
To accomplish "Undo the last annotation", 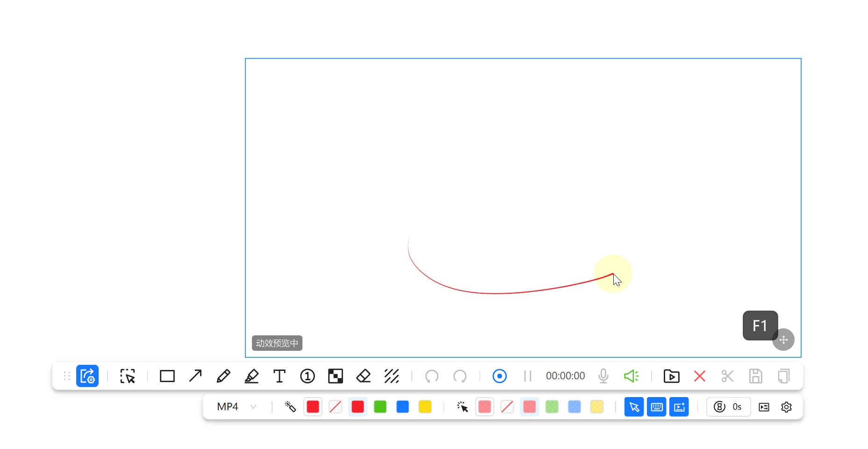I will click(x=432, y=376).
